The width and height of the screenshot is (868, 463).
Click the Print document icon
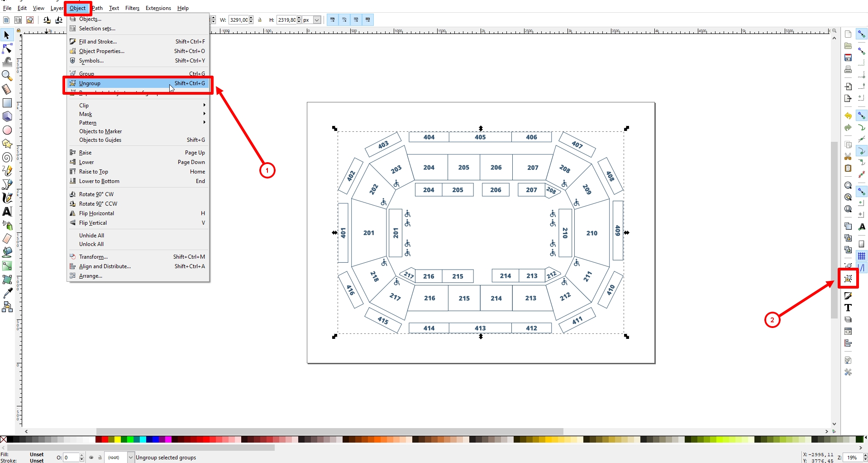(x=848, y=69)
